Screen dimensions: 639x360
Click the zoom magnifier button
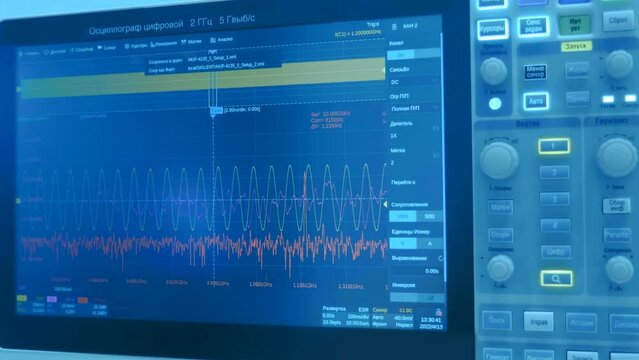tap(556, 278)
